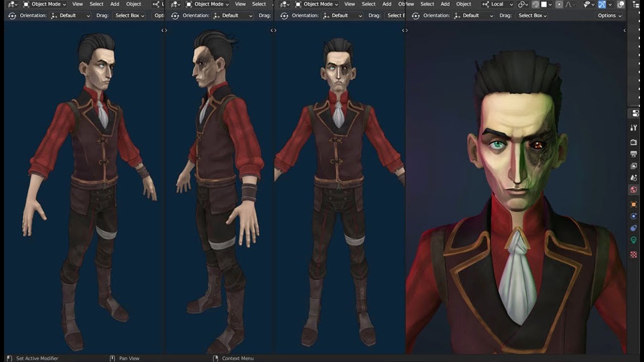Image resolution: width=644 pixels, height=362 pixels.
Task: Open Select menu in fourth viewport
Action: (427, 4)
